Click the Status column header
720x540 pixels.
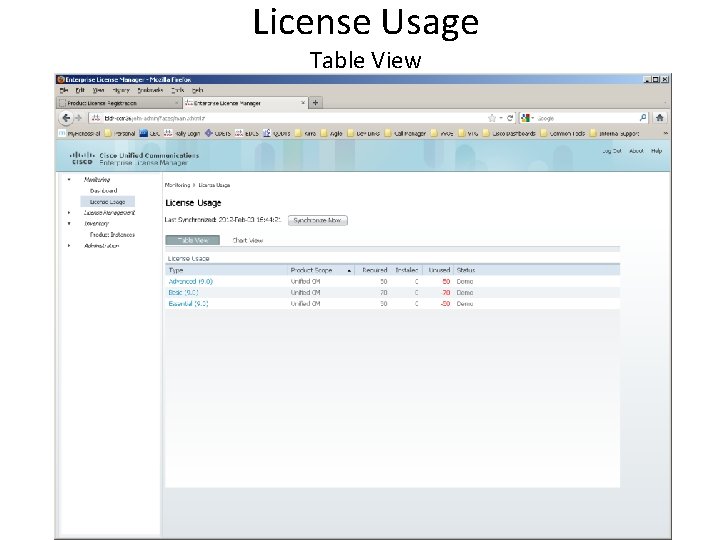(x=466, y=270)
